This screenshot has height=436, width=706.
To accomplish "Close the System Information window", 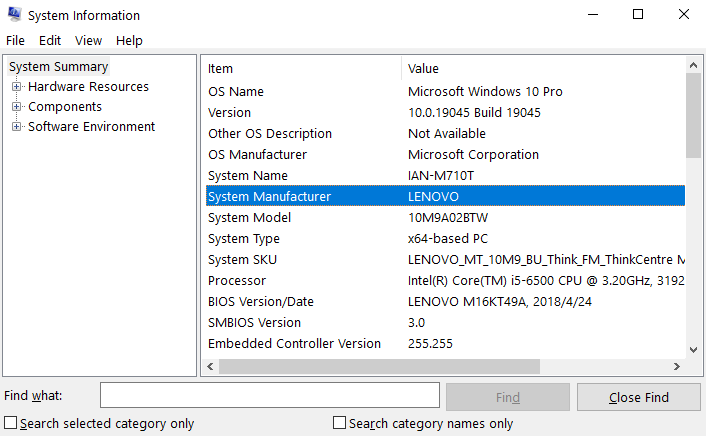I will pyautogui.click(x=683, y=14).
